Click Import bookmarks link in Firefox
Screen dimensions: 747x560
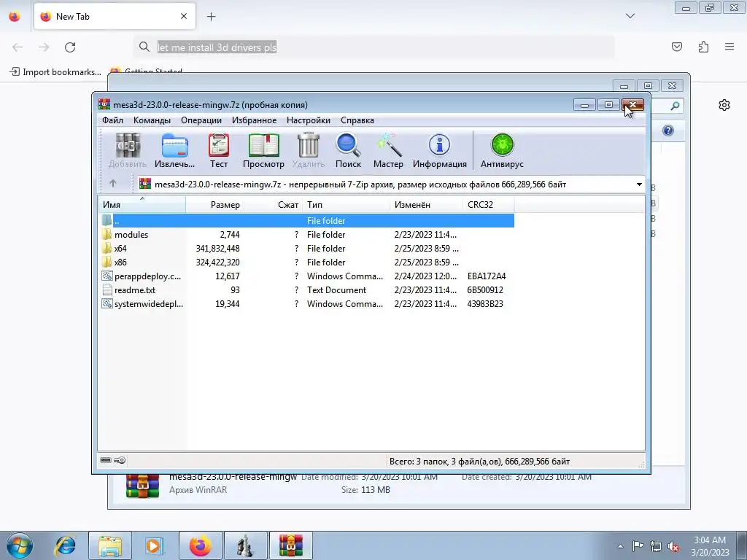tap(55, 72)
